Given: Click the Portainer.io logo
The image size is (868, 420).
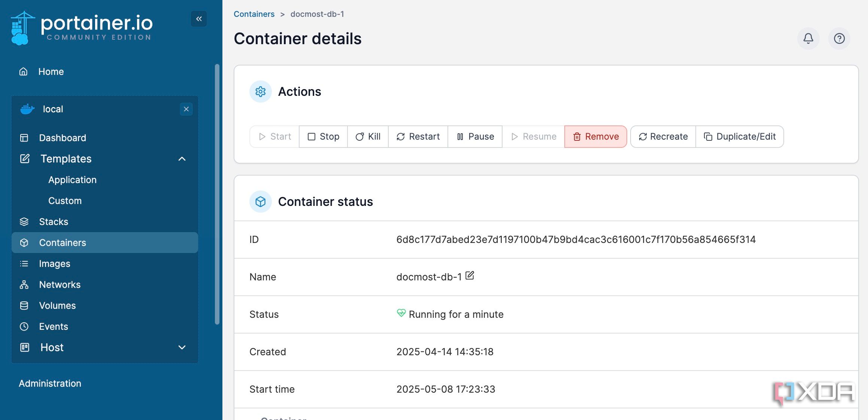Looking at the screenshot, I should pyautogui.click(x=82, y=28).
